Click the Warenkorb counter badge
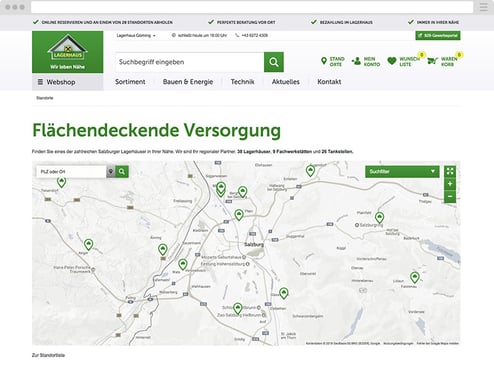 459,55
